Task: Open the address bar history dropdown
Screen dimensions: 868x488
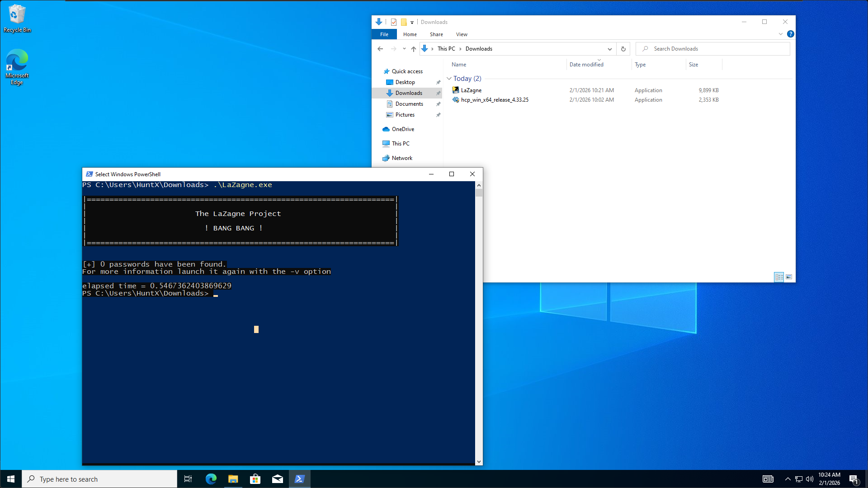Action: point(609,49)
